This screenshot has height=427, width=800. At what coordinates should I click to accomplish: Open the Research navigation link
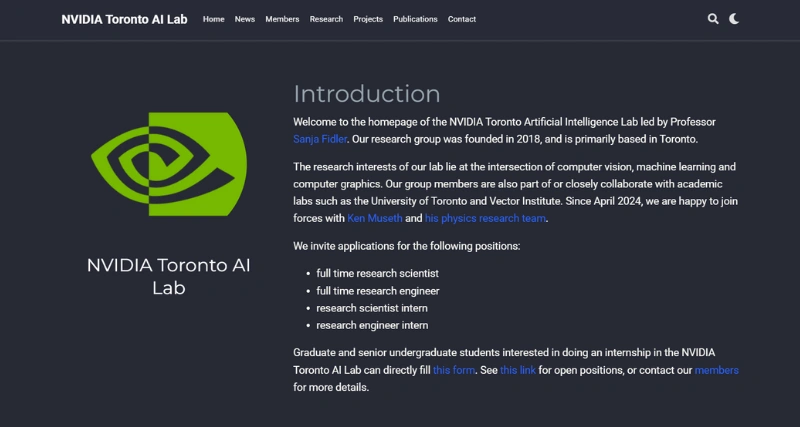point(326,19)
